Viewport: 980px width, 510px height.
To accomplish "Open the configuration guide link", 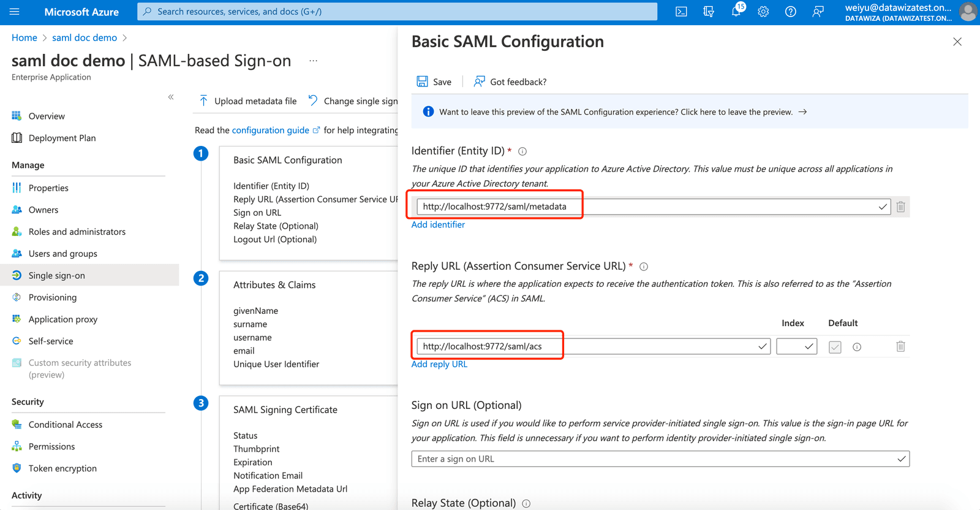I will pos(276,130).
